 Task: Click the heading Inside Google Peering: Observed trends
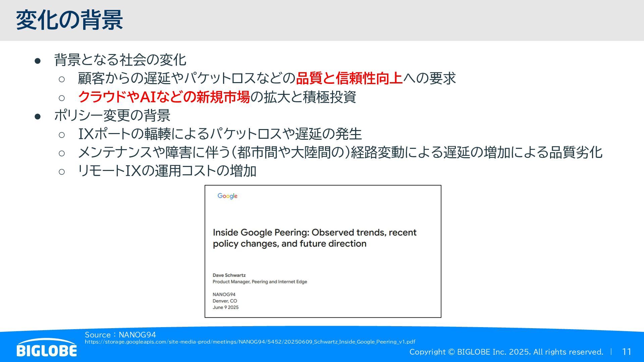[x=315, y=238]
